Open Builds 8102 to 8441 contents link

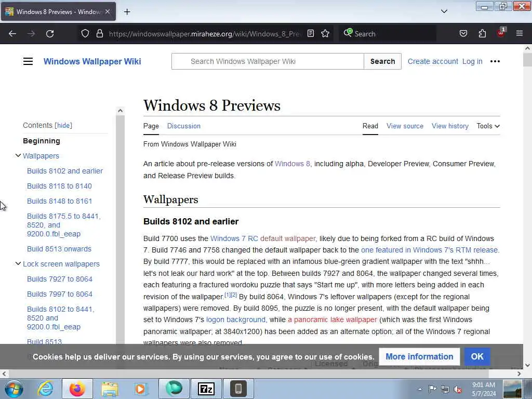(x=61, y=318)
